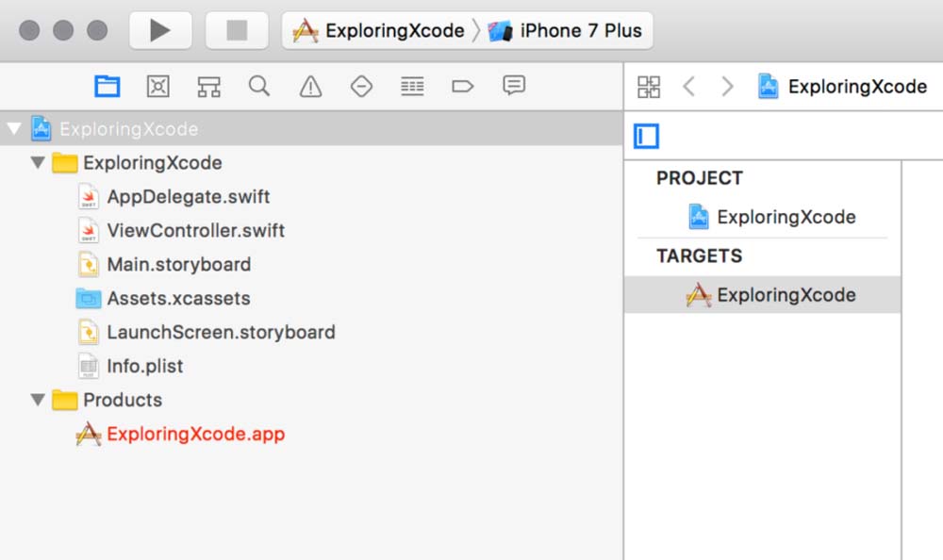The image size is (943, 560).
Task: Select the ExploringXcode scheme in toolbar
Action: pyautogui.click(x=380, y=30)
